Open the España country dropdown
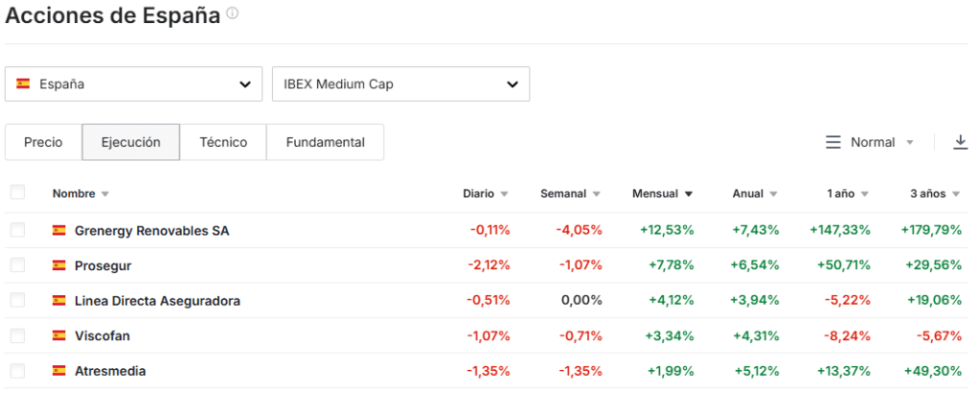980x393 pixels. click(x=133, y=84)
